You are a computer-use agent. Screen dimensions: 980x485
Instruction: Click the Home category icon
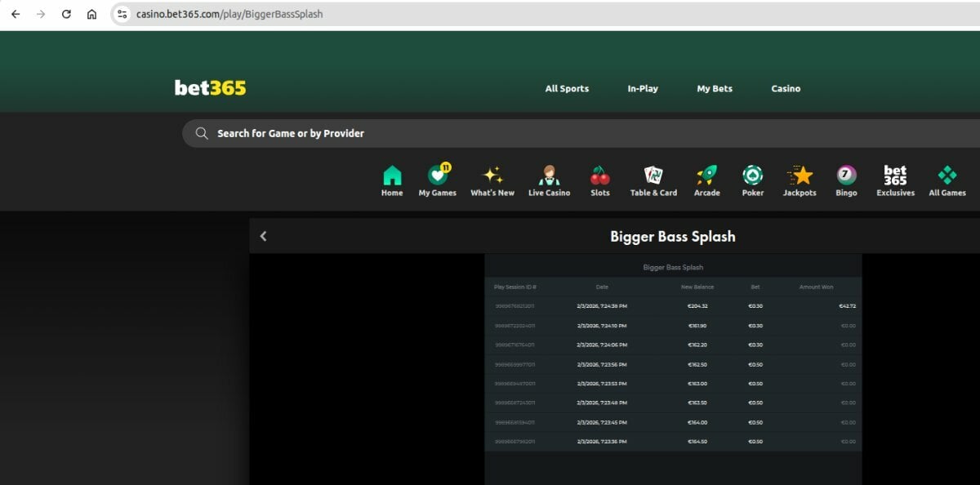(392, 176)
